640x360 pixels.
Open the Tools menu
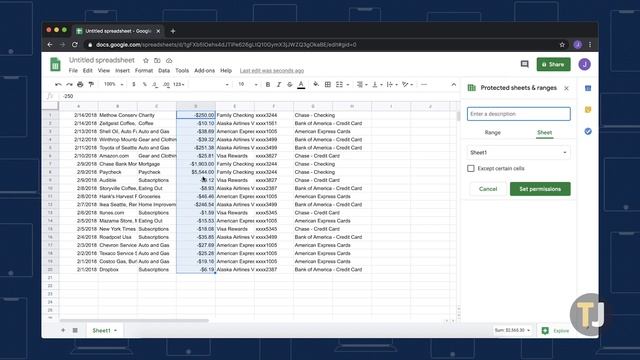(182, 71)
